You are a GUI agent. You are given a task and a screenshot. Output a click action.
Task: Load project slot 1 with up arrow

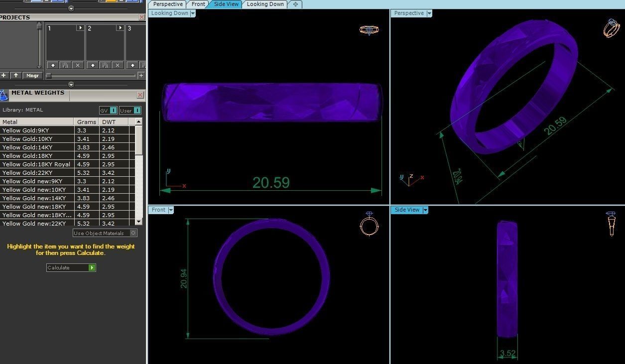pyautogui.click(x=53, y=65)
